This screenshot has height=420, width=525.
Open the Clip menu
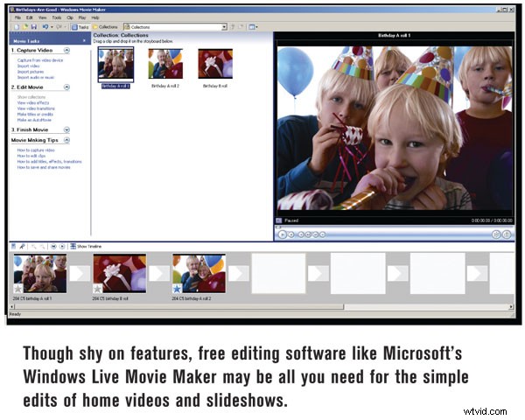point(70,17)
